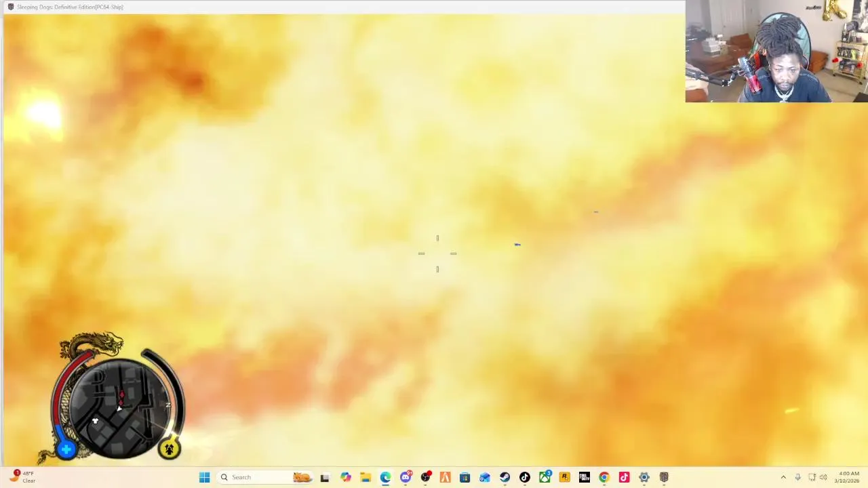
Task: Open the orange app left of Microsoft Store
Action: click(x=445, y=477)
